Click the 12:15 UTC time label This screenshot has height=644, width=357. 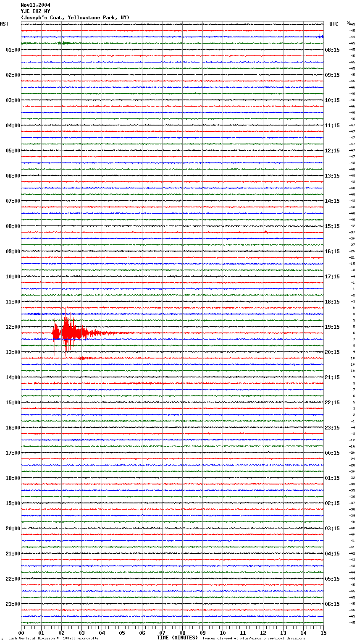click(332, 151)
